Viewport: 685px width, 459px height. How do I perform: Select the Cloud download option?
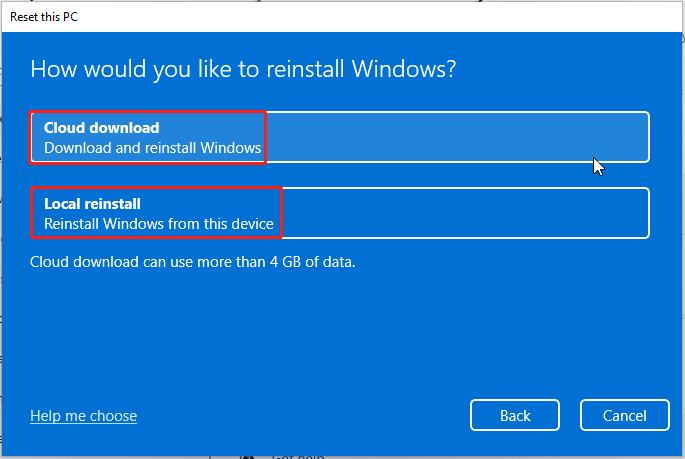tap(340, 137)
